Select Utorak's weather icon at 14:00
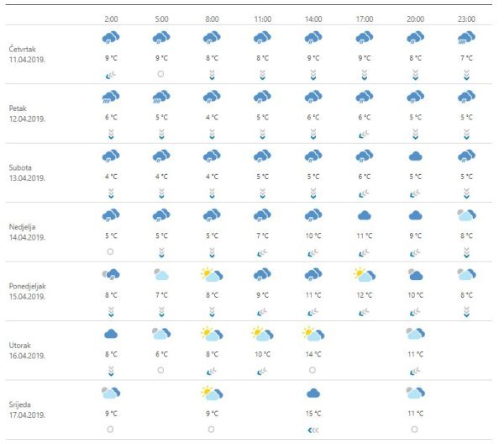Viewport: 504px width, 444px height. click(313, 334)
